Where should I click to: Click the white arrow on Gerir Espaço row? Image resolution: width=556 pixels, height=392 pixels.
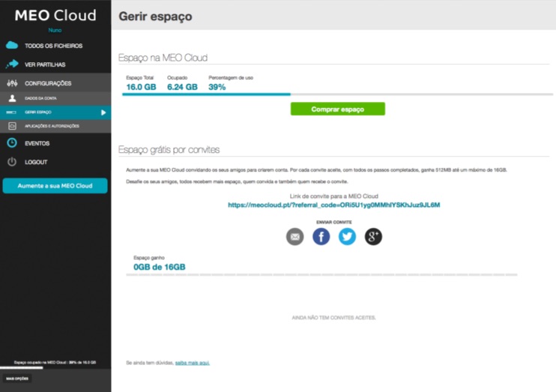(x=103, y=112)
